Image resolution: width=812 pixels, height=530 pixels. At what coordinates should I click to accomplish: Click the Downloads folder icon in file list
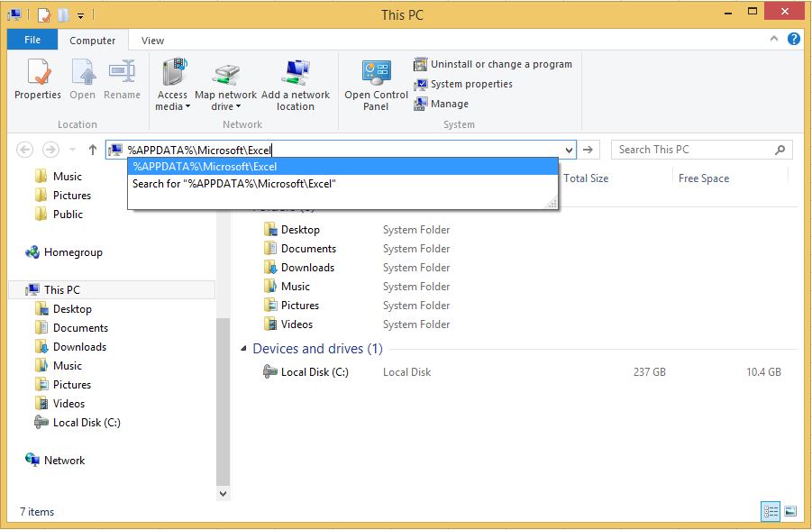[269, 268]
